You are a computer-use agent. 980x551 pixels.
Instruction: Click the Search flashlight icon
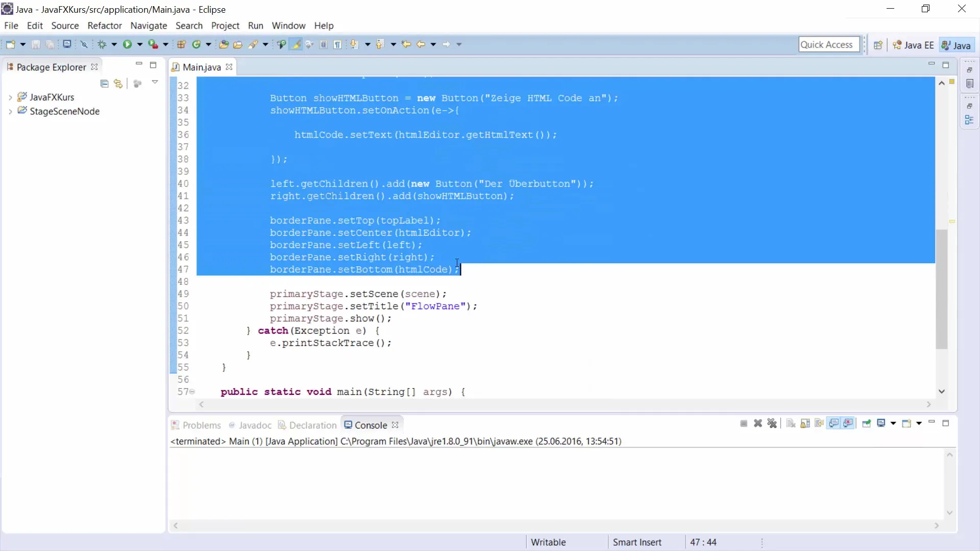253,44
